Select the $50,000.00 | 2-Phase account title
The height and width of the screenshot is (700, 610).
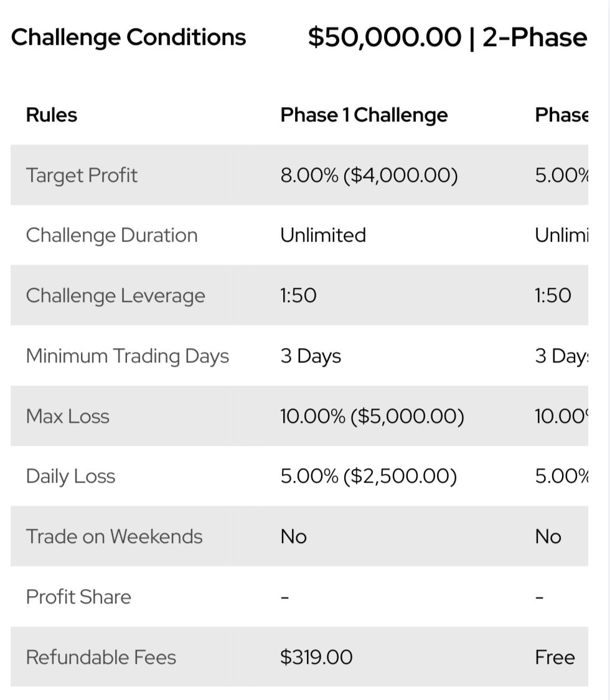click(447, 37)
